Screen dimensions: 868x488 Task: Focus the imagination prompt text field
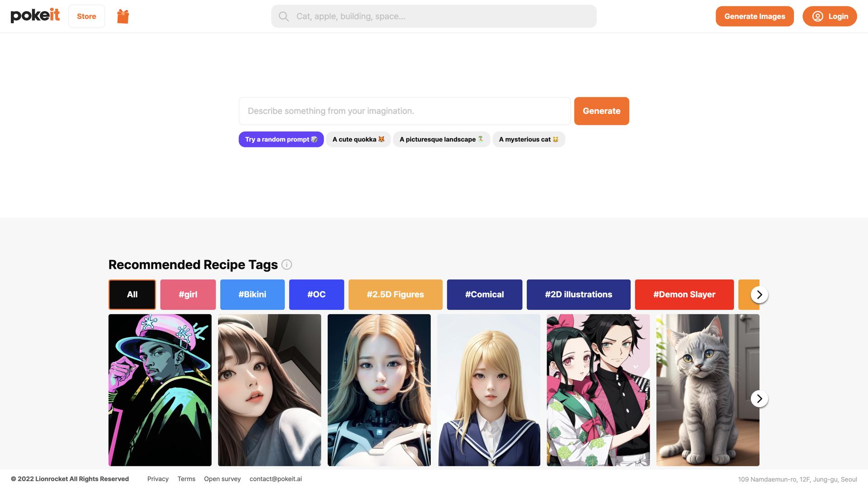point(404,111)
